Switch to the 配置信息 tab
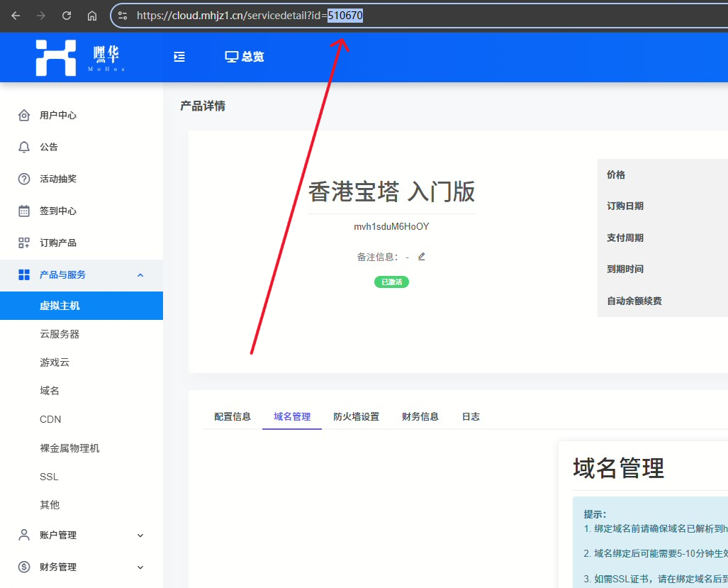This screenshot has height=588, width=728. coord(233,416)
